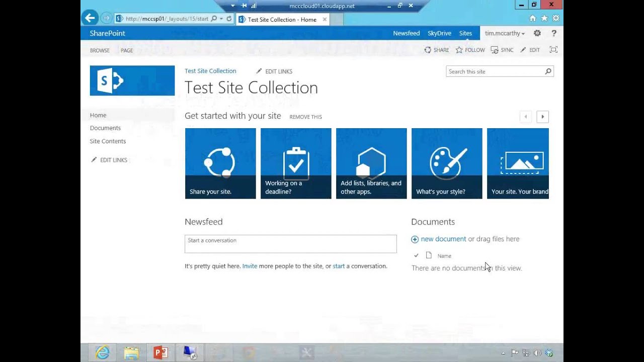This screenshot has height=362, width=644.
Task: Click the new document link
Action: tap(443, 239)
